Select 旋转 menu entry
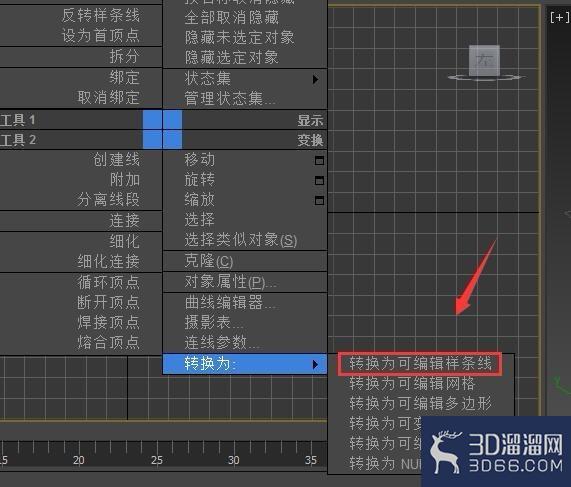 200,180
